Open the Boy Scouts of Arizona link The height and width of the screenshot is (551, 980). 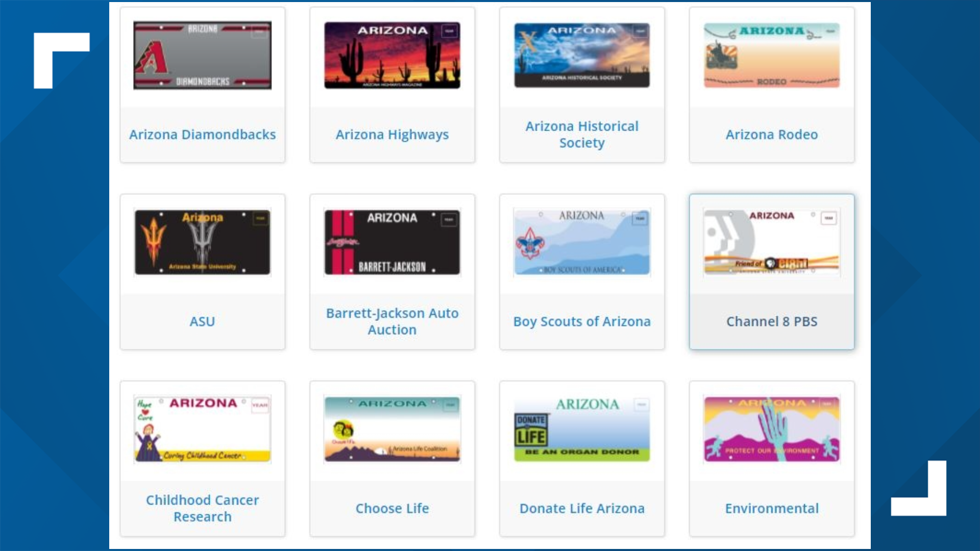(x=582, y=321)
